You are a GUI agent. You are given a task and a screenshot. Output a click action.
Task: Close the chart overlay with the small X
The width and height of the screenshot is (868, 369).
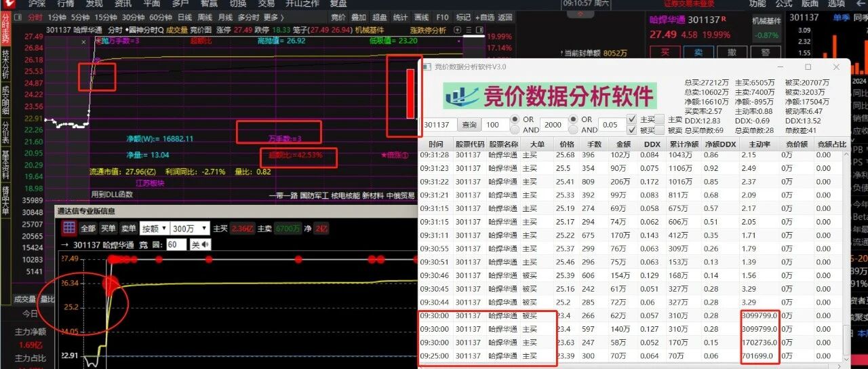[x=84, y=41]
